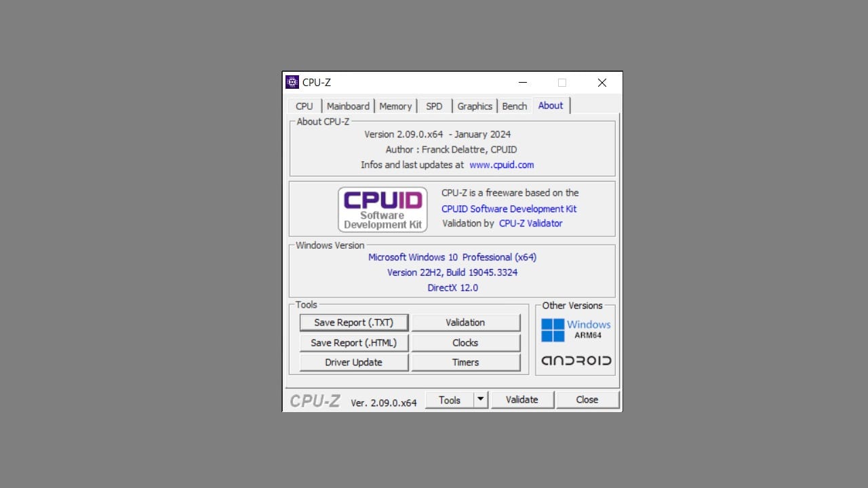Screen dimensions: 868x488
Task: Click the CPUID Software Development Kit link
Action: 509,209
